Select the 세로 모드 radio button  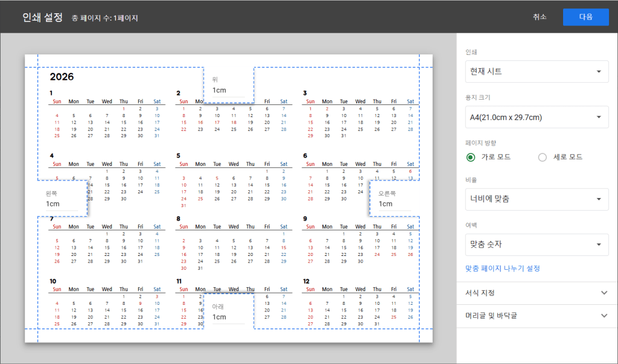(x=542, y=158)
